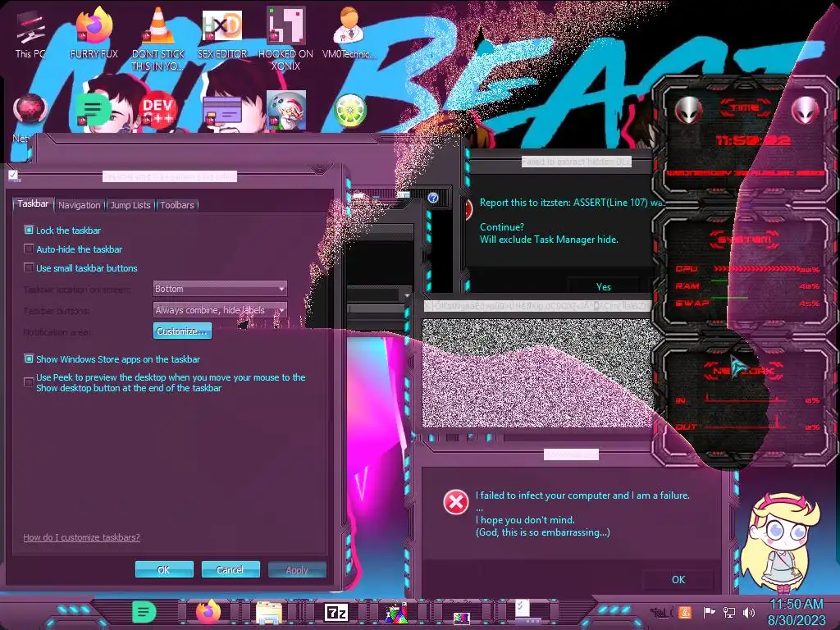
Task: Click Yes in the Continue dialog
Action: [603, 286]
